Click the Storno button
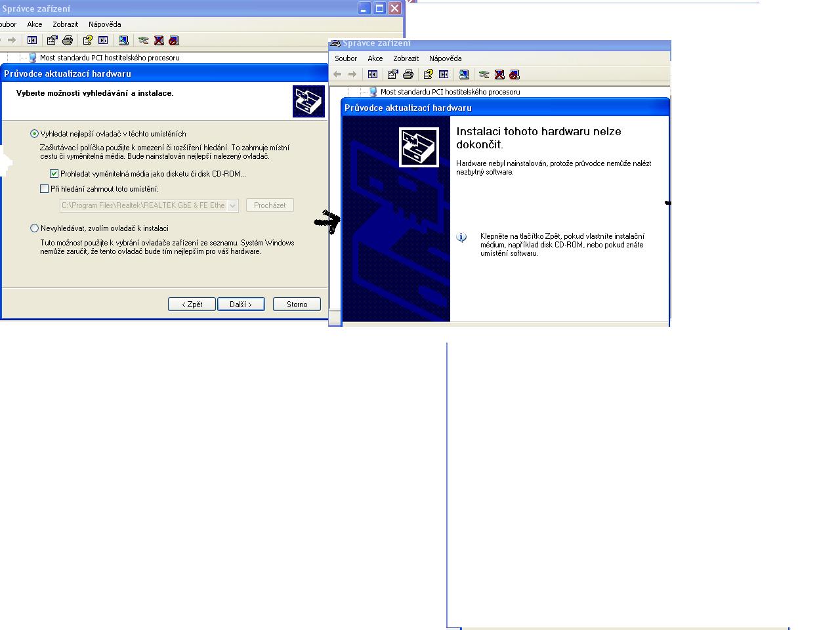 click(x=297, y=304)
